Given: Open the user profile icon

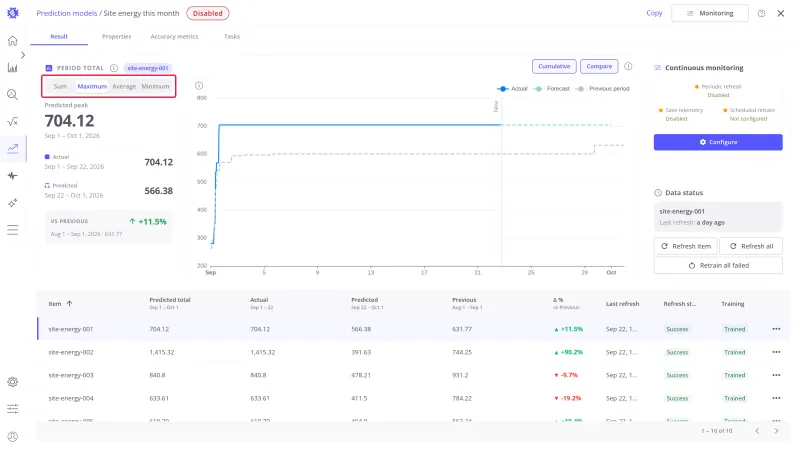Looking at the screenshot, I should click(13, 436).
